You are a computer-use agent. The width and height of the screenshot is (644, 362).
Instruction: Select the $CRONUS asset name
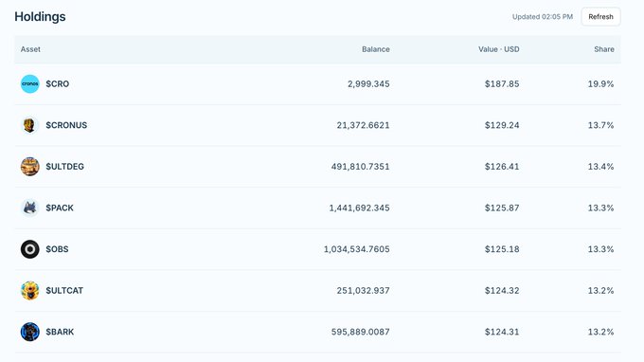click(x=66, y=125)
